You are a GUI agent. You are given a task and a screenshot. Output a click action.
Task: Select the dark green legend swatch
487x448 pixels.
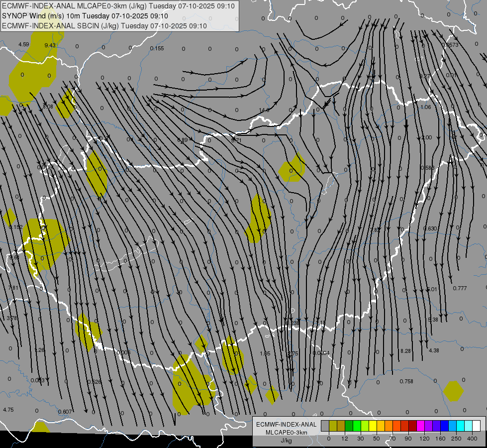click(349, 426)
